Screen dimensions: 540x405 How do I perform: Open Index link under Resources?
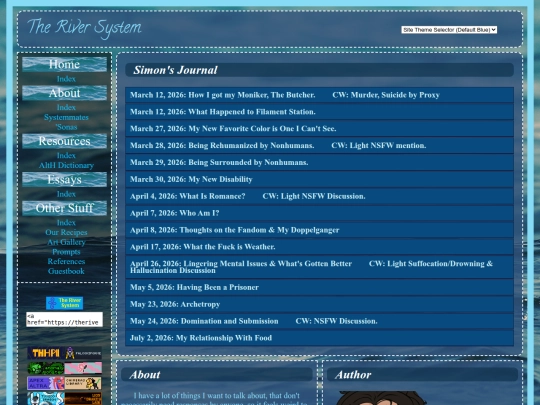[66, 156]
